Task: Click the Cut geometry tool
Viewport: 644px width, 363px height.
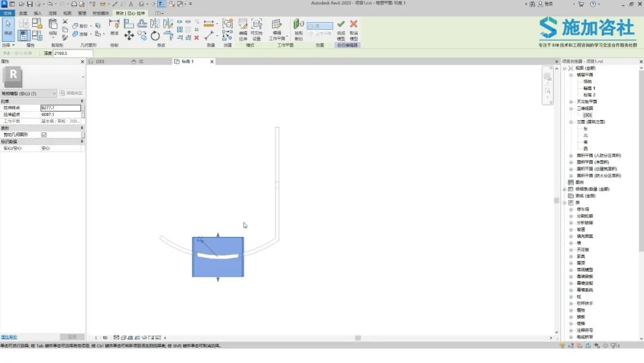Action: [80, 26]
